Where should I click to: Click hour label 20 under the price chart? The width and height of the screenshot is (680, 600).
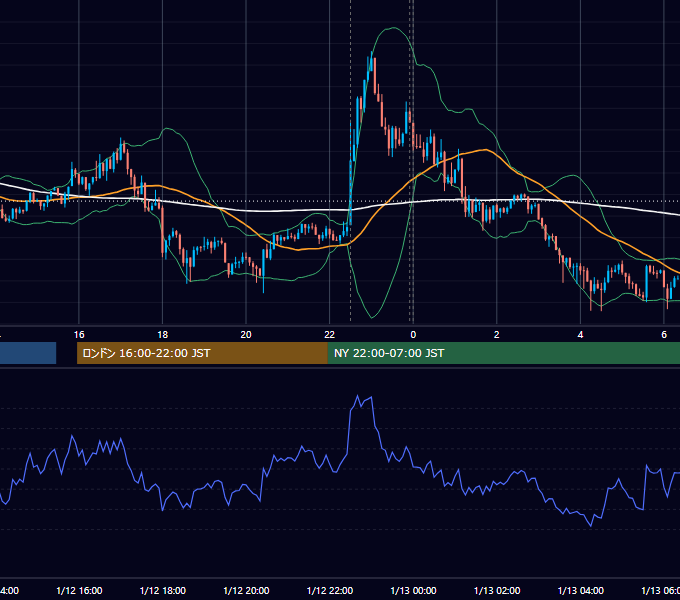(246, 335)
